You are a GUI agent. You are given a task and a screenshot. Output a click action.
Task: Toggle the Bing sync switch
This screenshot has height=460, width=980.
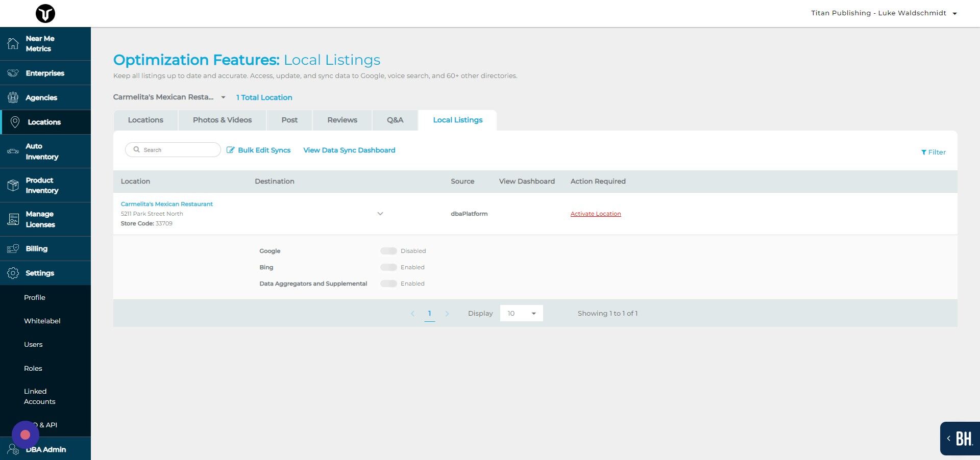[388, 267]
